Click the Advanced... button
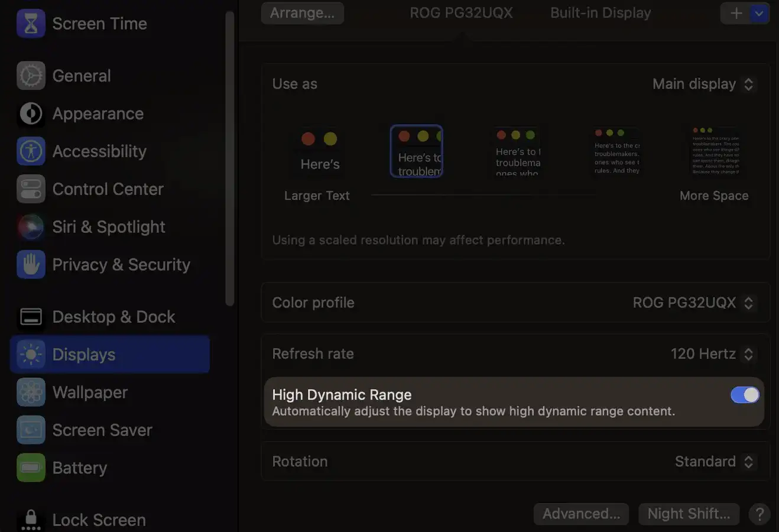779x532 pixels. pos(582,514)
